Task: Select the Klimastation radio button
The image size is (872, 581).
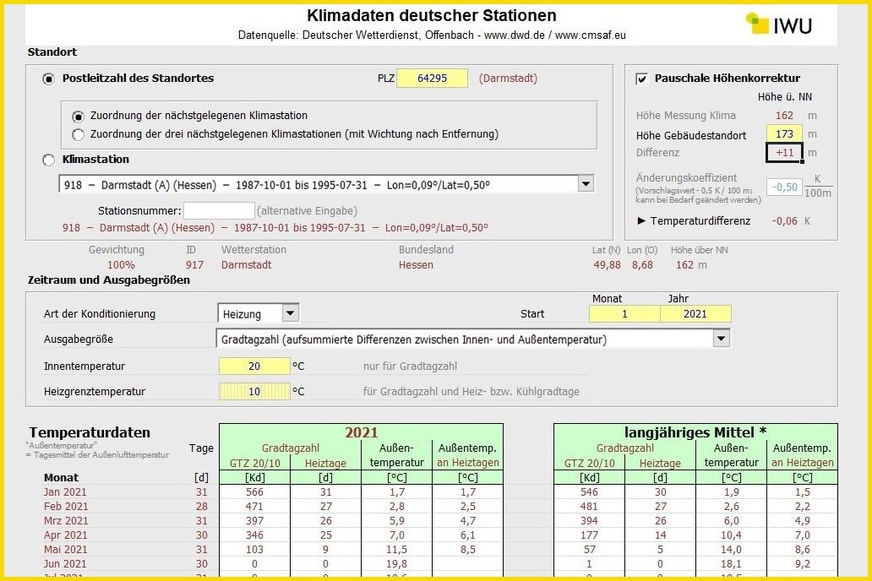Action: coord(47,159)
